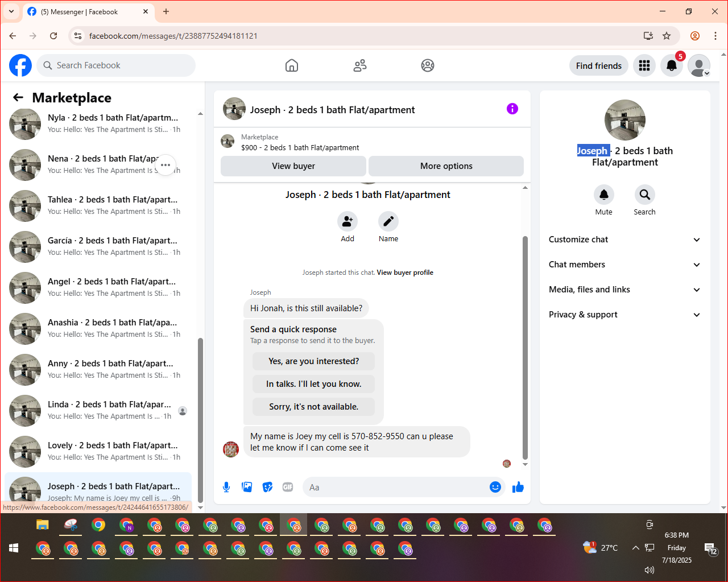
Task: Open the emoji picker smiley icon
Action: [495, 487]
